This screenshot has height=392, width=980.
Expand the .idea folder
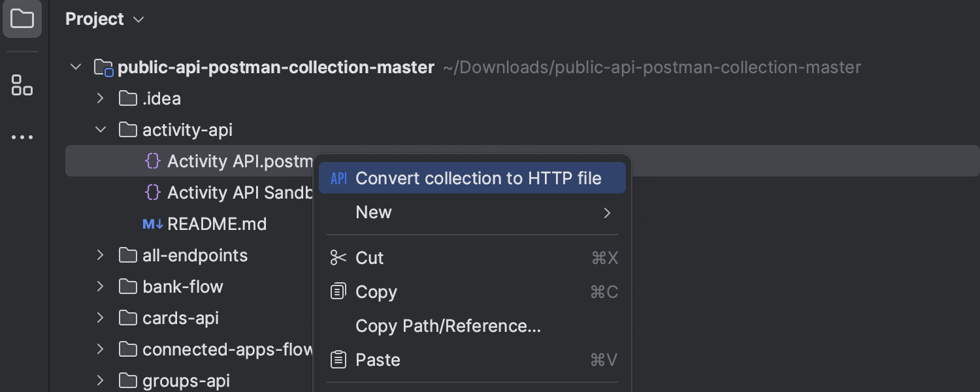pos(100,99)
